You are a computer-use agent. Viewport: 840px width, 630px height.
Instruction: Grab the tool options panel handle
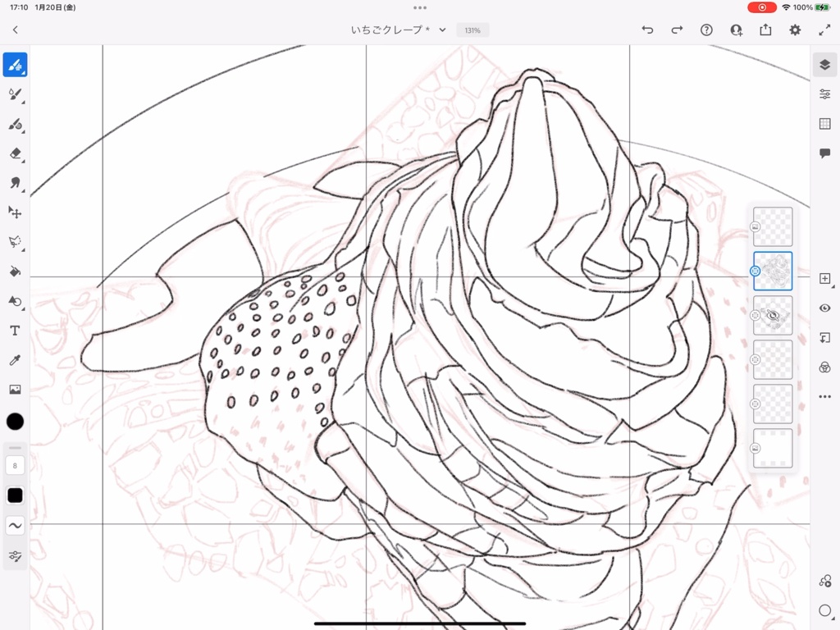click(x=15, y=448)
